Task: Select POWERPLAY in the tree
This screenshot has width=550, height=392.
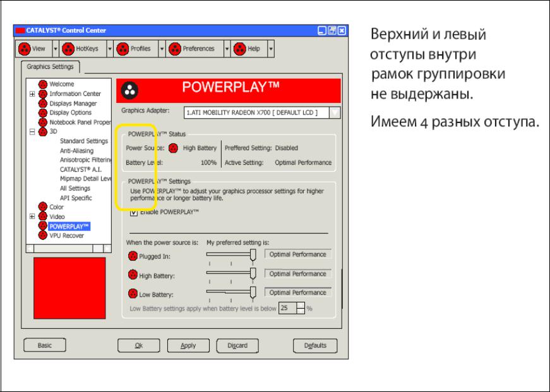Action: (x=69, y=227)
